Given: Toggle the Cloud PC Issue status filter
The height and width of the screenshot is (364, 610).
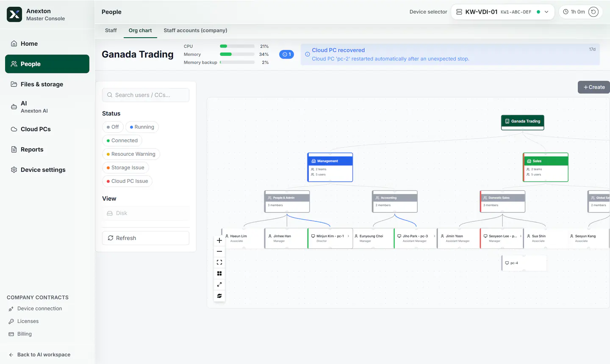Looking at the screenshot, I should coord(127,181).
